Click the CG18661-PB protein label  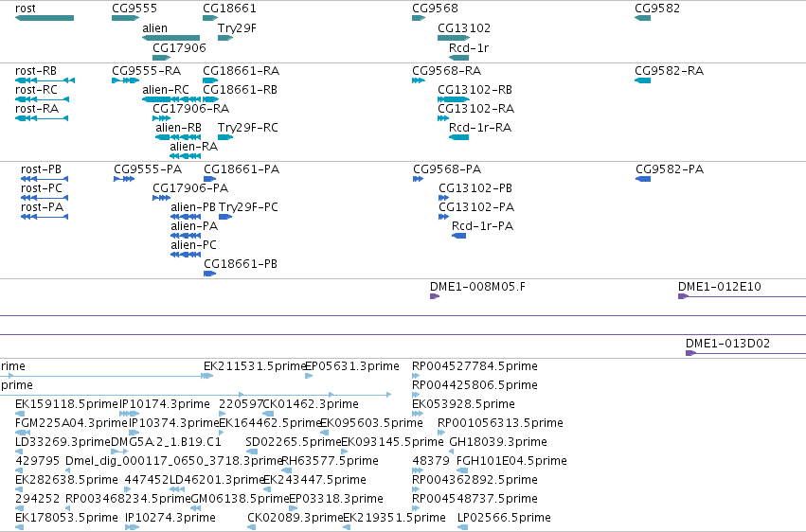[x=241, y=263]
